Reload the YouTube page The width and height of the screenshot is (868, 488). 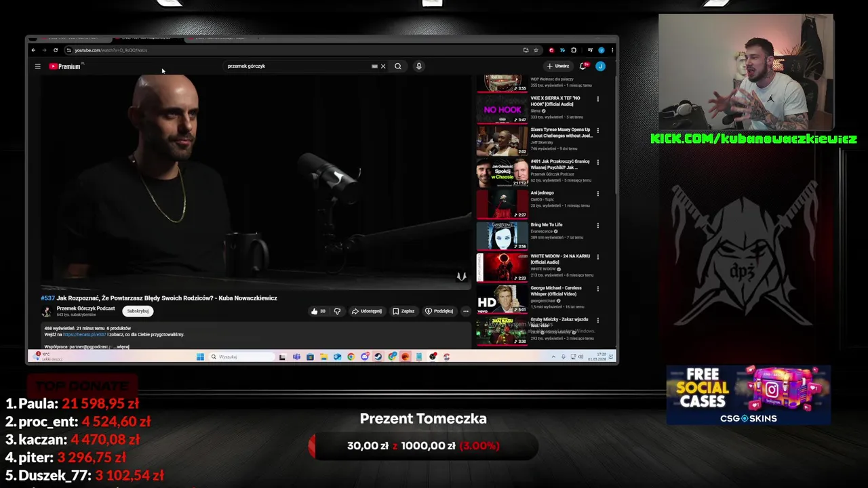click(56, 50)
